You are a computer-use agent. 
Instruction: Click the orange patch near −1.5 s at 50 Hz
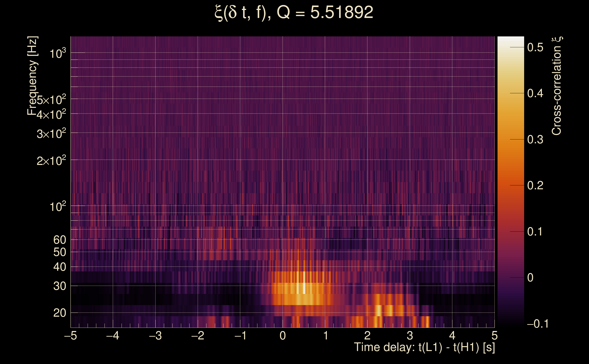(218, 248)
